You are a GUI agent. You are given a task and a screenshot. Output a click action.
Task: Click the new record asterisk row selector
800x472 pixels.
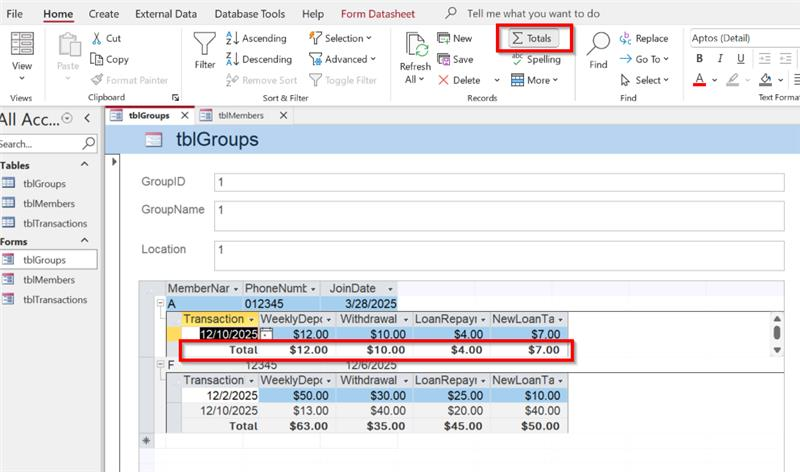[146, 441]
